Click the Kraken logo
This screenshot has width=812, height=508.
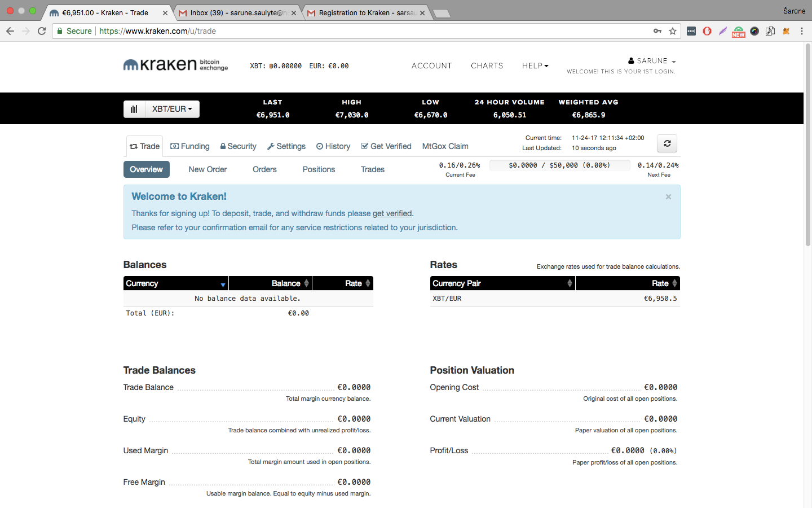click(175, 65)
